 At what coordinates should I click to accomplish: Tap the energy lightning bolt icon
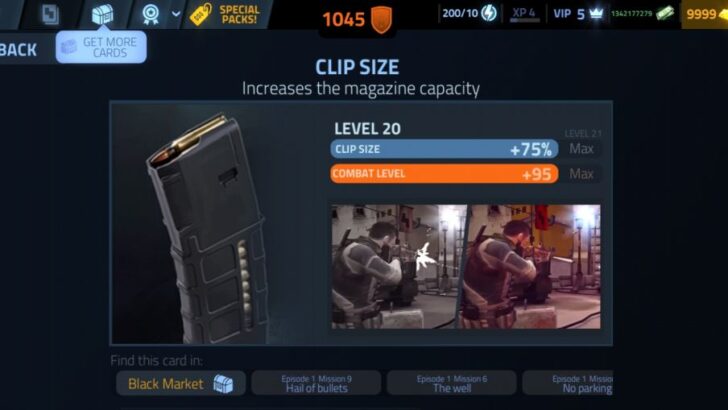click(489, 13)
